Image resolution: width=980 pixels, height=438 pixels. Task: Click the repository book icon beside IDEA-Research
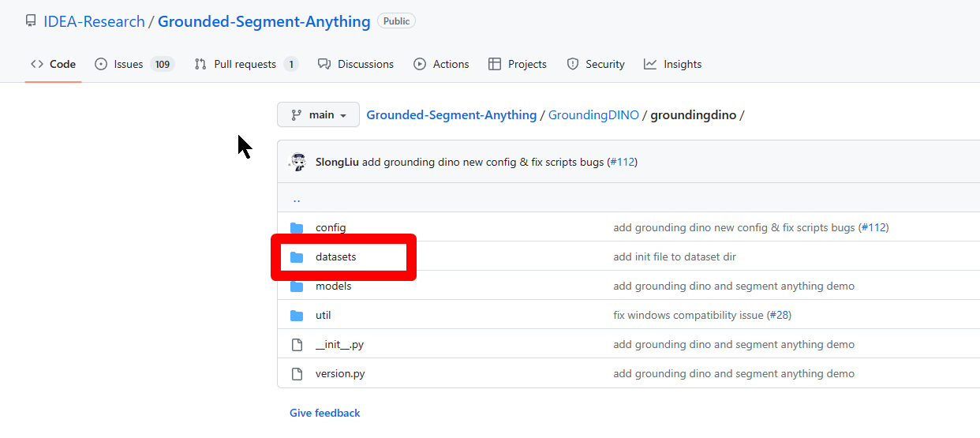(x=31, y=21)
